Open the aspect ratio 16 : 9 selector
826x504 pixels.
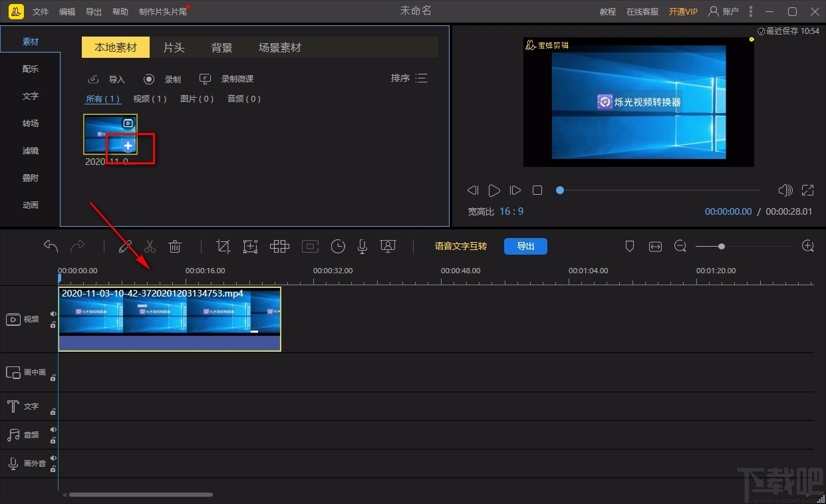pos(511,211)
